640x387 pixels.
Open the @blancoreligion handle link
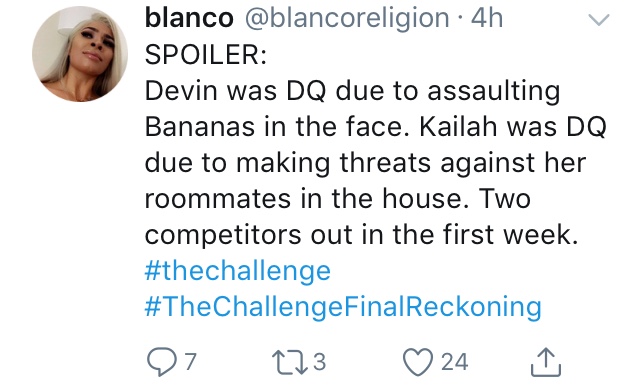(347, 18)
